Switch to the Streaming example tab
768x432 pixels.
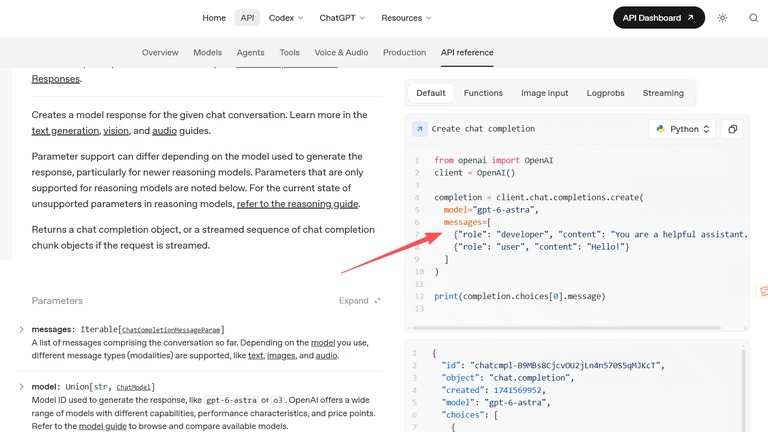click(663, 93)
